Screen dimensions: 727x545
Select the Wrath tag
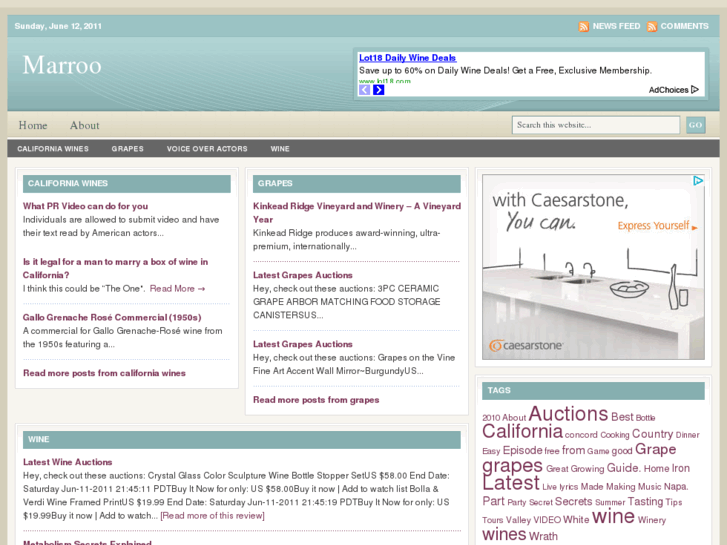pos(543,537)
